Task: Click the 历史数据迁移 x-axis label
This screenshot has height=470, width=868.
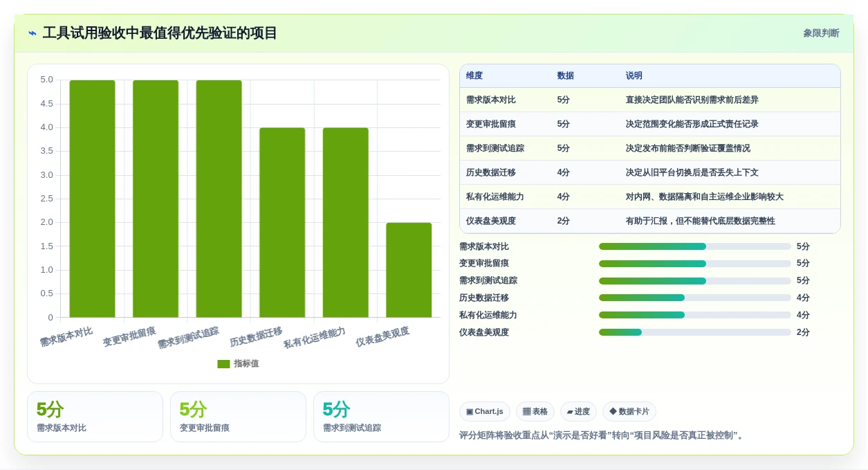Action: [256, 337]
